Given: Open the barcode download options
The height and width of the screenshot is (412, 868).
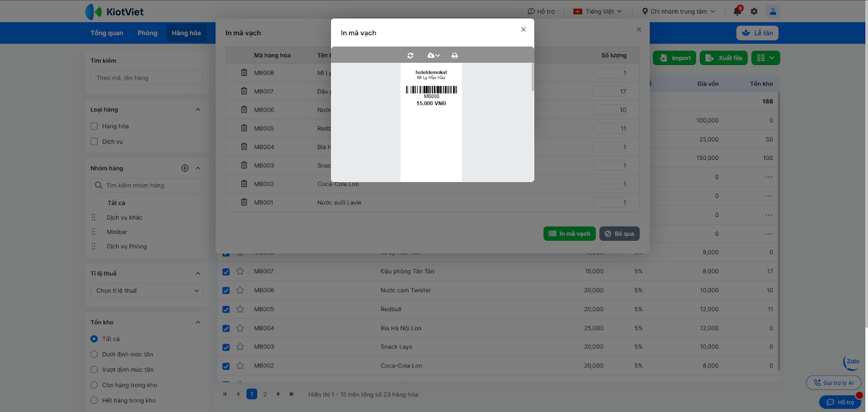Looking at the screenshot, I should 433,55.
